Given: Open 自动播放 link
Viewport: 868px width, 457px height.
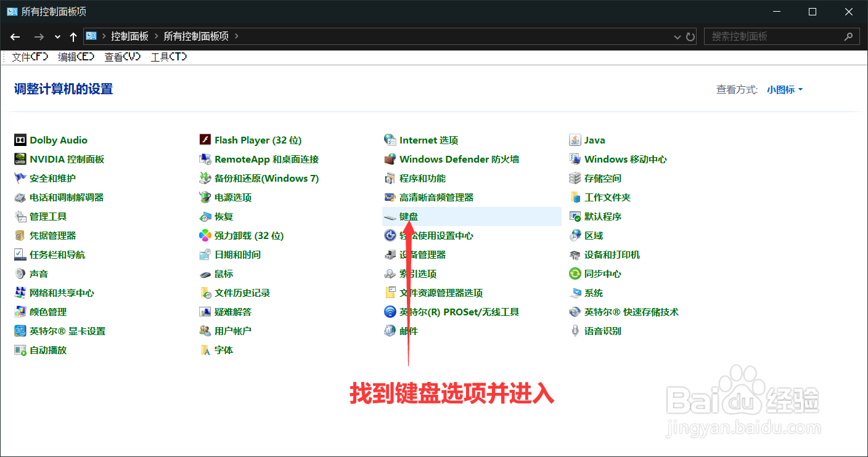Looking at the screenshot, I should click(48, 350).
